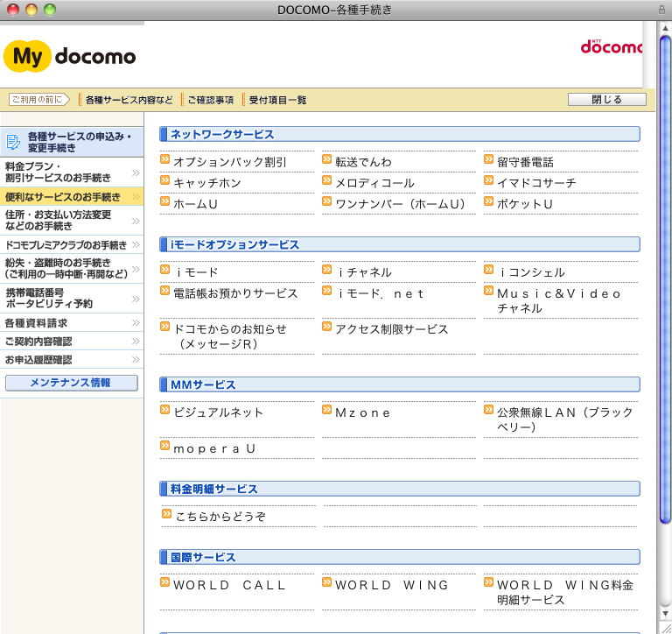Expand chevron on ご契約内容確認 row

[x=136, y=341]
